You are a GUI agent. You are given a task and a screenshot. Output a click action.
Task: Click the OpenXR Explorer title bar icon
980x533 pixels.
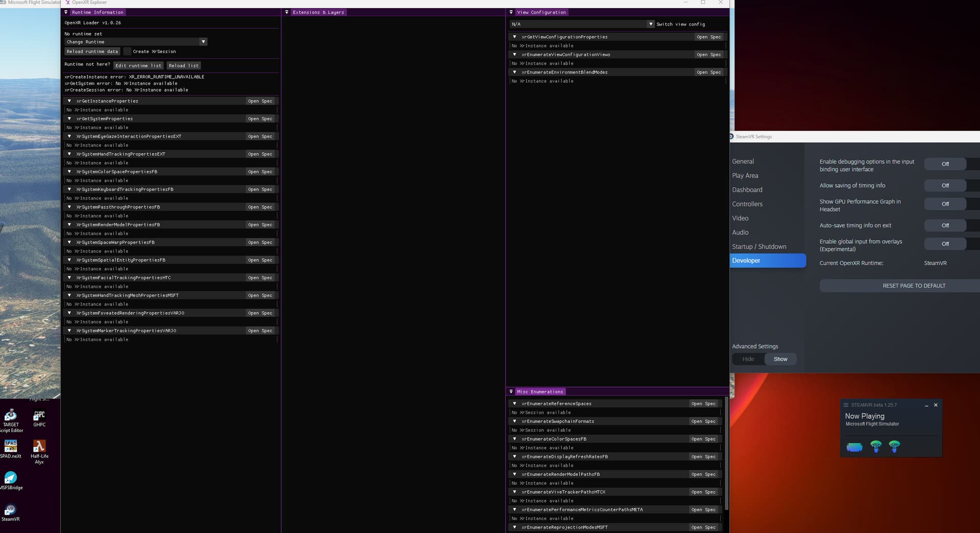(67, 3)
